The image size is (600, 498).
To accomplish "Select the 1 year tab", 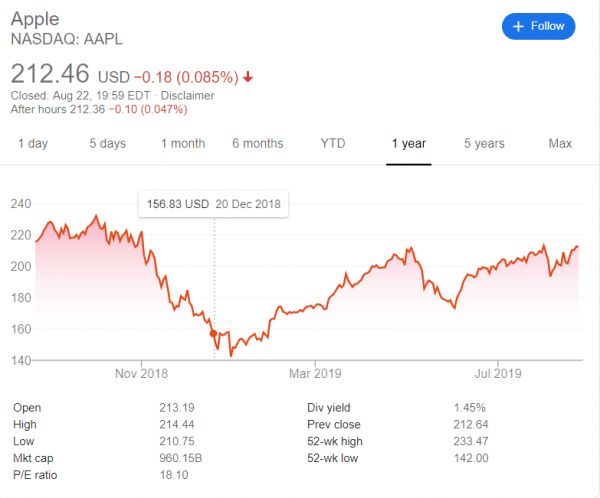I will pos(408,144).
